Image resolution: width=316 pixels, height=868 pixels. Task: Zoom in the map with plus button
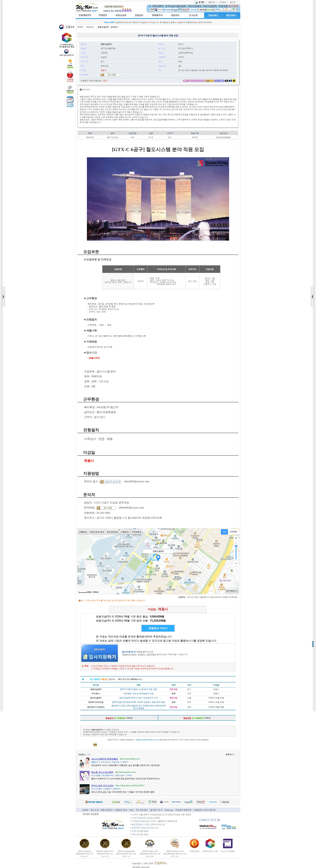(x=236, y=538)
